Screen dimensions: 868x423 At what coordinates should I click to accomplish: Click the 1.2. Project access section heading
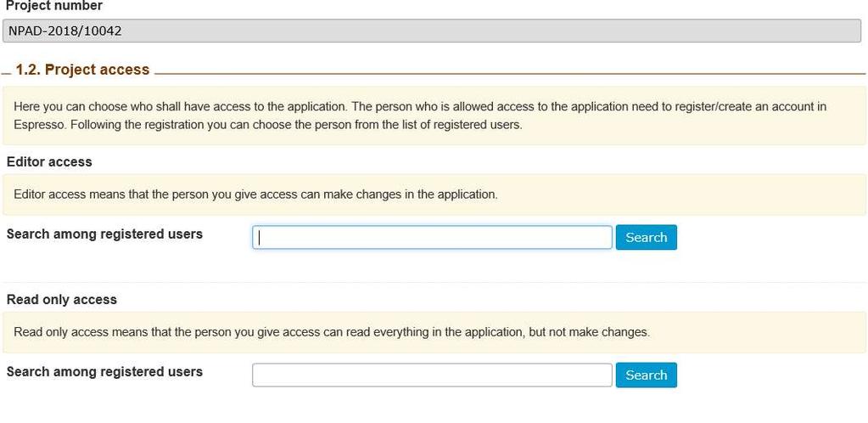coord(82,70)
